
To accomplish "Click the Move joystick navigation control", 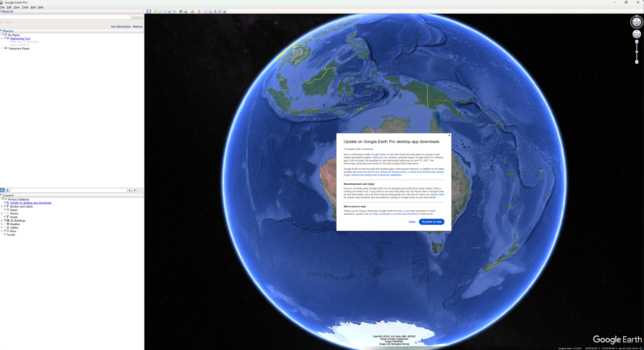I will pos(637,34).
